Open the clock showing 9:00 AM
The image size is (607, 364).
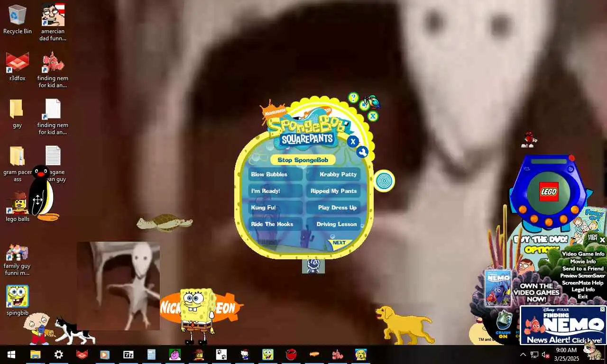pyautogui.click(x=566, y=355)
